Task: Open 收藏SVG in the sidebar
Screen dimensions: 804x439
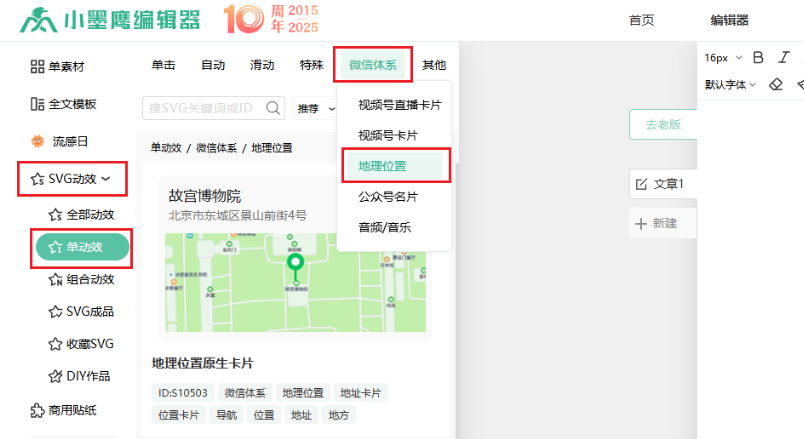Action: click(81, 344)
